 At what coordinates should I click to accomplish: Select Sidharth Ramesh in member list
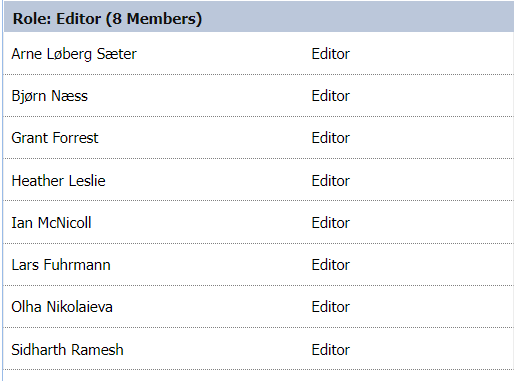(x=67, y=350)
